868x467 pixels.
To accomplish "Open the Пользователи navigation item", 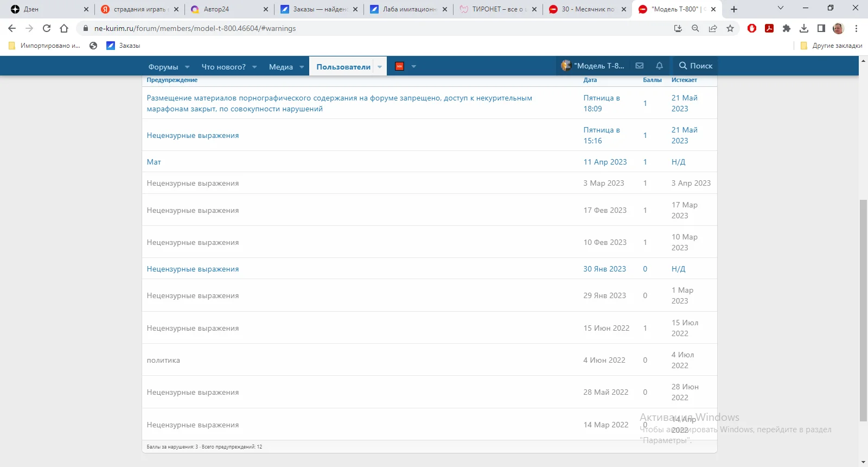I will (343, 67).
